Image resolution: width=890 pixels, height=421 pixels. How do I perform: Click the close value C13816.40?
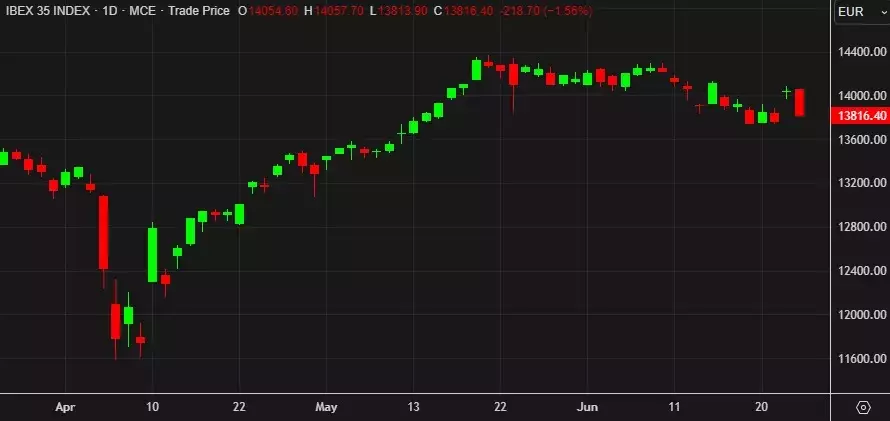click(x=463, y=11)
